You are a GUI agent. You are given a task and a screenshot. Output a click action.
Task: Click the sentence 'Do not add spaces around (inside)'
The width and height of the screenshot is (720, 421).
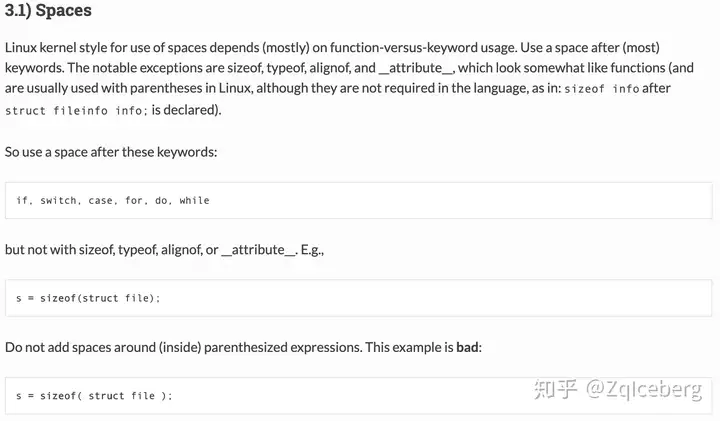(x=103, y=348)
